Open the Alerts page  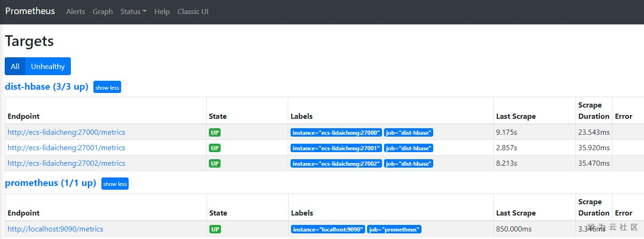point(76,12)
